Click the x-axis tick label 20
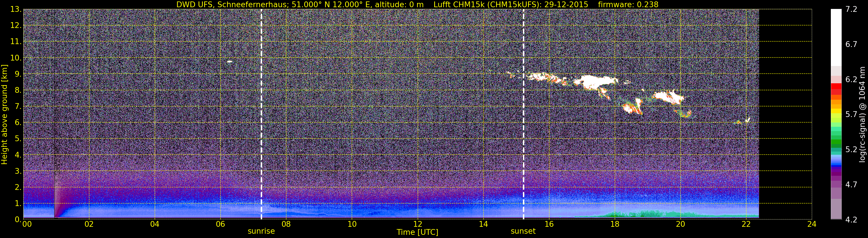This screenshot has height=238, width=868. (680, 224)
